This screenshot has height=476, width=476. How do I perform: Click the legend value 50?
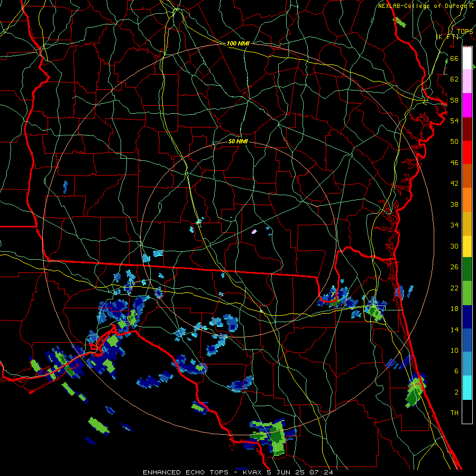point(454,141)
